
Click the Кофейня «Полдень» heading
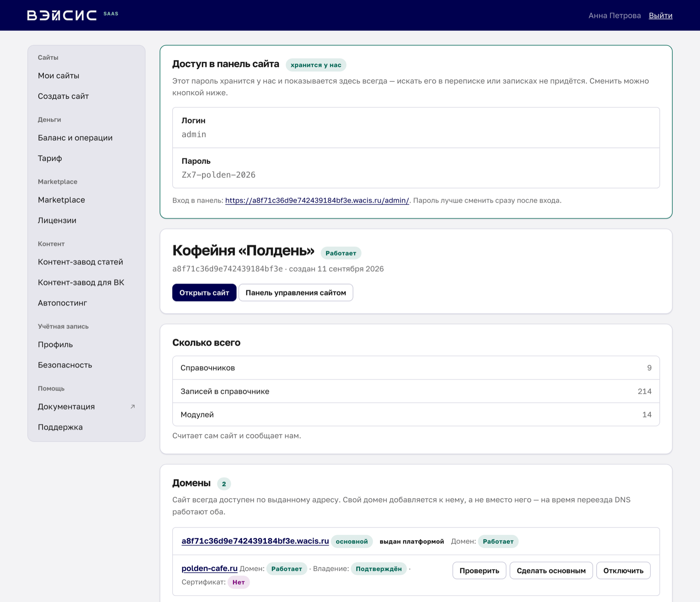point(243,250)
